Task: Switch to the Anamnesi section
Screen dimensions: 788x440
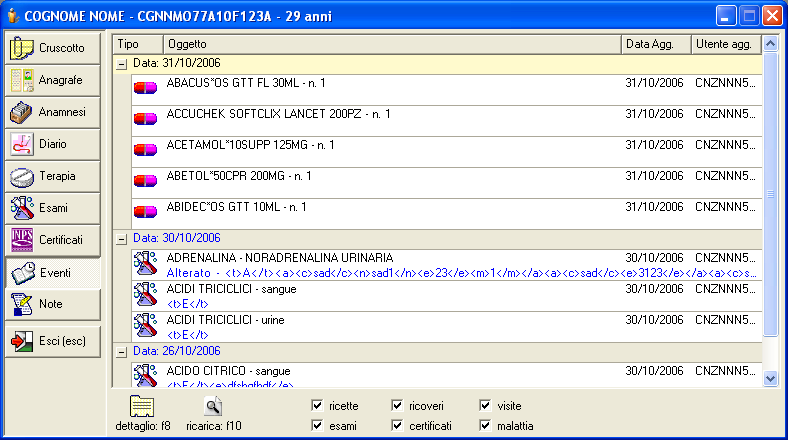Action: (x=54, y=112)
